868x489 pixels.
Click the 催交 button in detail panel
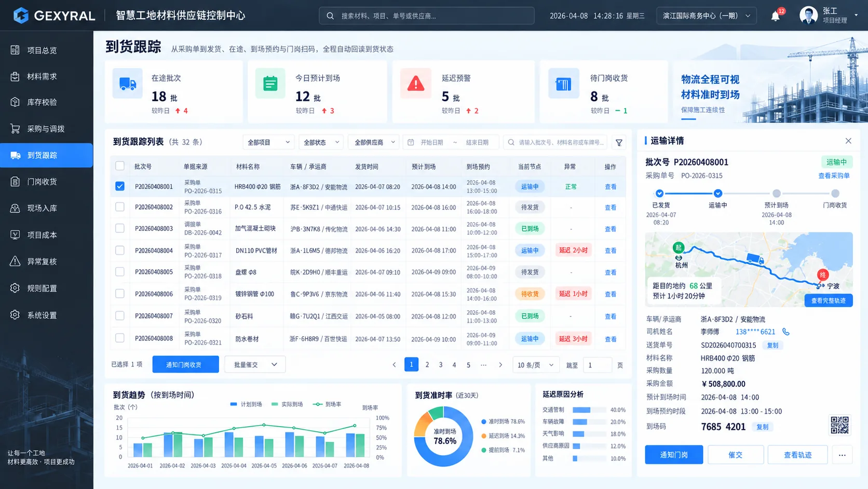pyautogui.click(x=735, y=455)
